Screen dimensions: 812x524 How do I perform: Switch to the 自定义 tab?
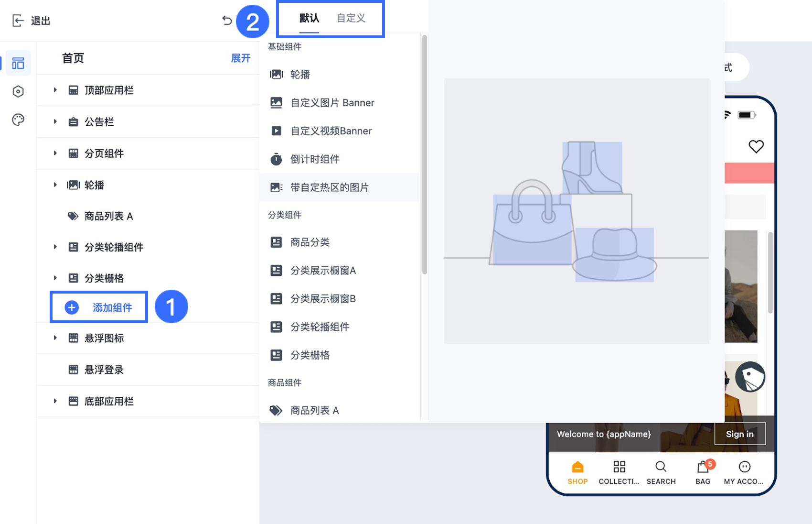[351, 18]
